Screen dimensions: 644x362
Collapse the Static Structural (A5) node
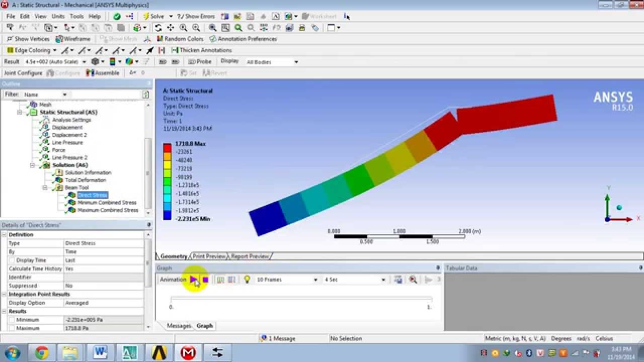coord(20,112)
